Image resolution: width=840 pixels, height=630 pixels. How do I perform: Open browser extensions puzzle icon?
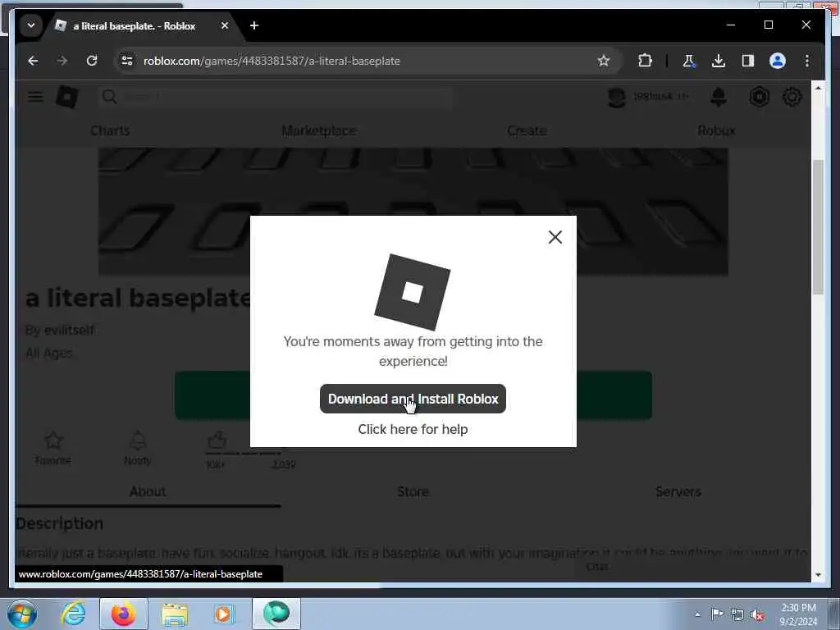[645, 61]
